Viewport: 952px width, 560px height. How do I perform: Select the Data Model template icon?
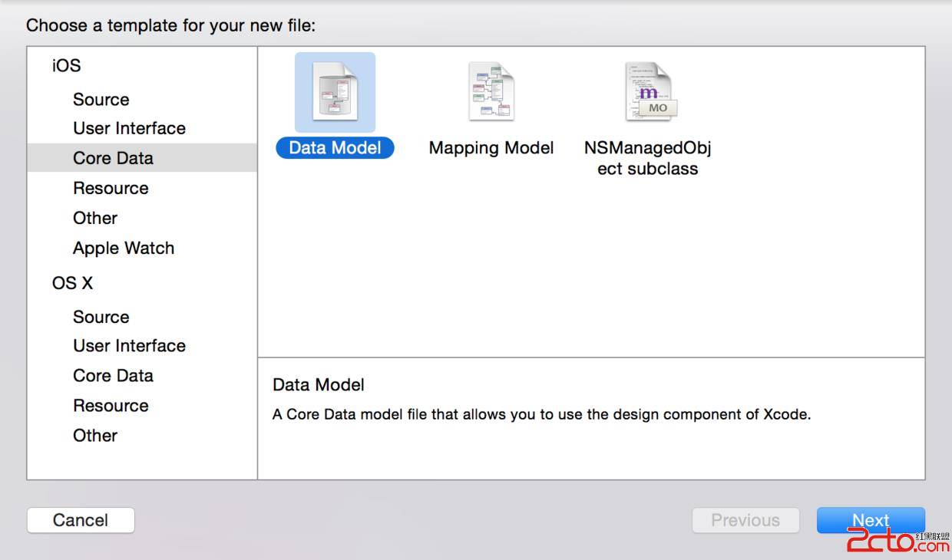pos(336,93)
